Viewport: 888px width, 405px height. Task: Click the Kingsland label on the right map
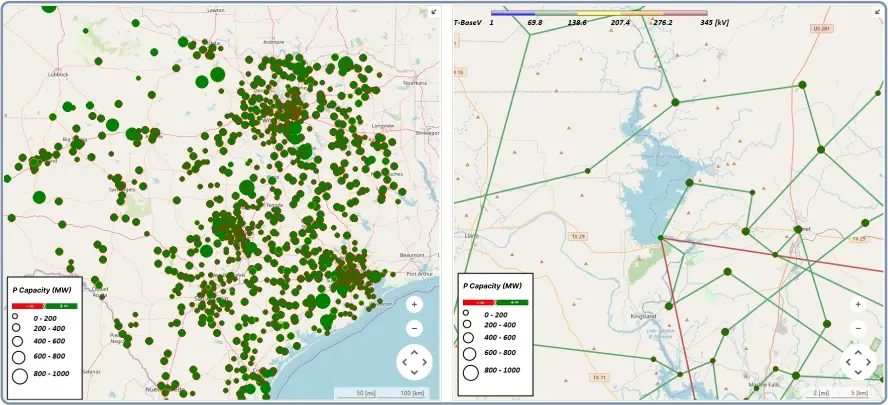tap(642, 316)
